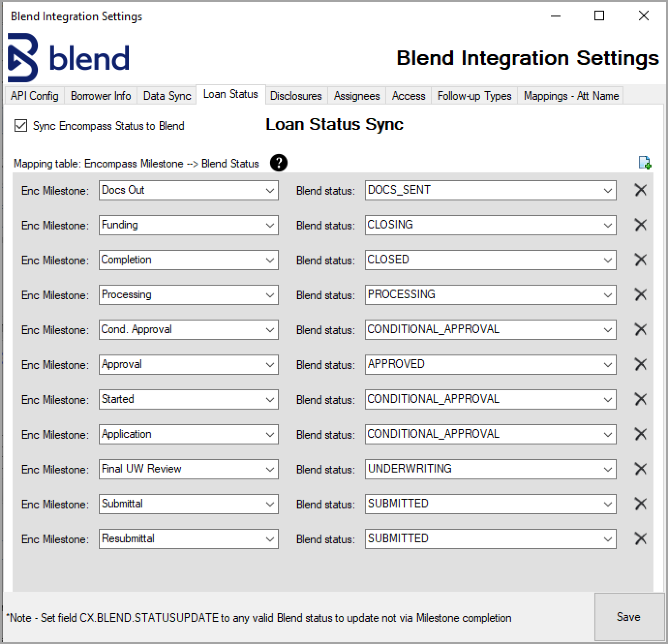The width and height of the screenshot is (668, 644).
Task: Minimize the Blend Integration Settings window
Action: point(556,16)
